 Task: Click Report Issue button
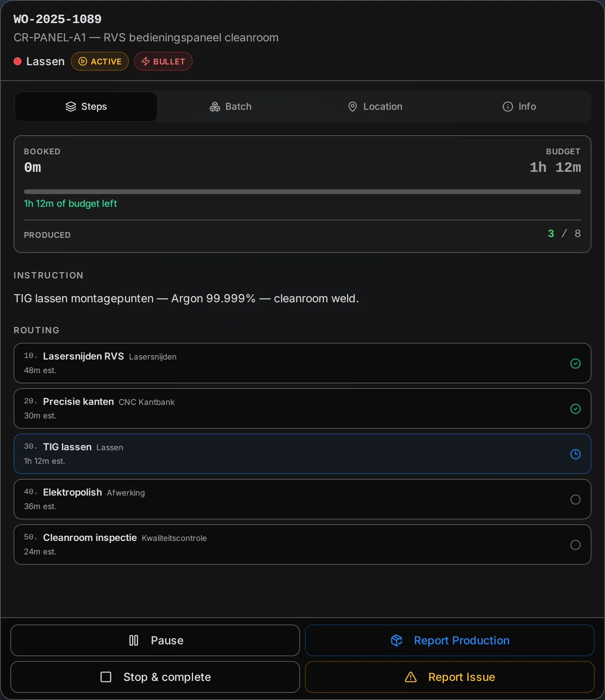click(x=450, y=677)
